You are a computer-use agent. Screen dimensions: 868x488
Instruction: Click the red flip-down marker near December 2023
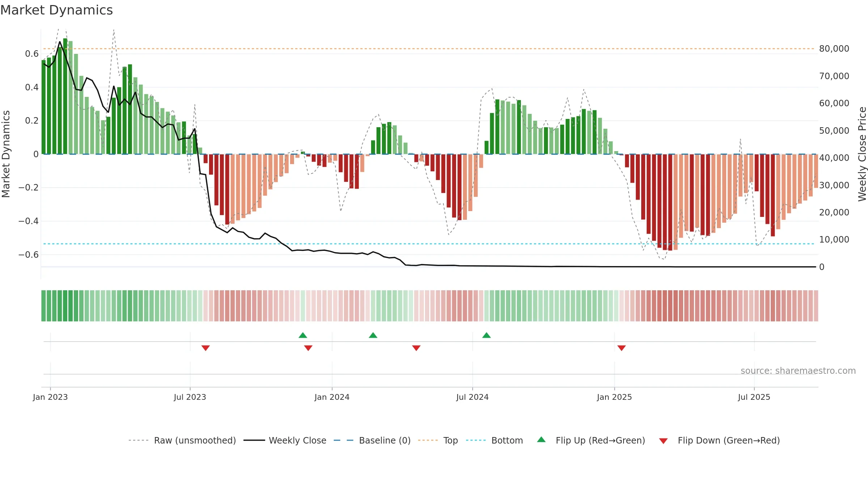coord(308,348)
